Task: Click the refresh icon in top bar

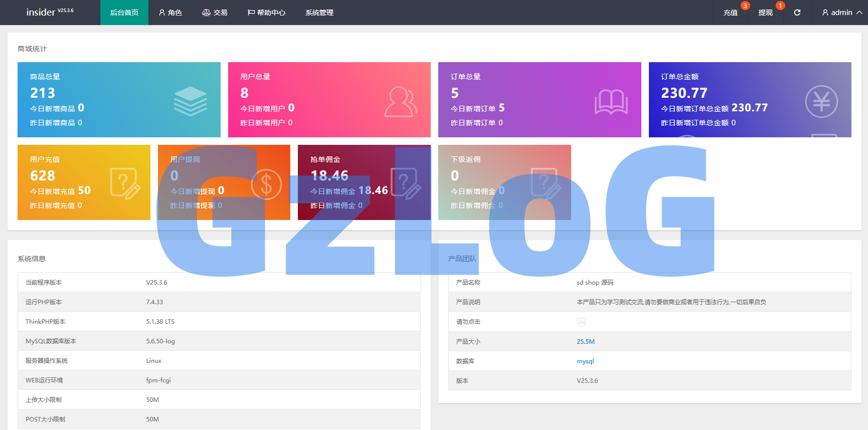Action: (x=797, y=13)
